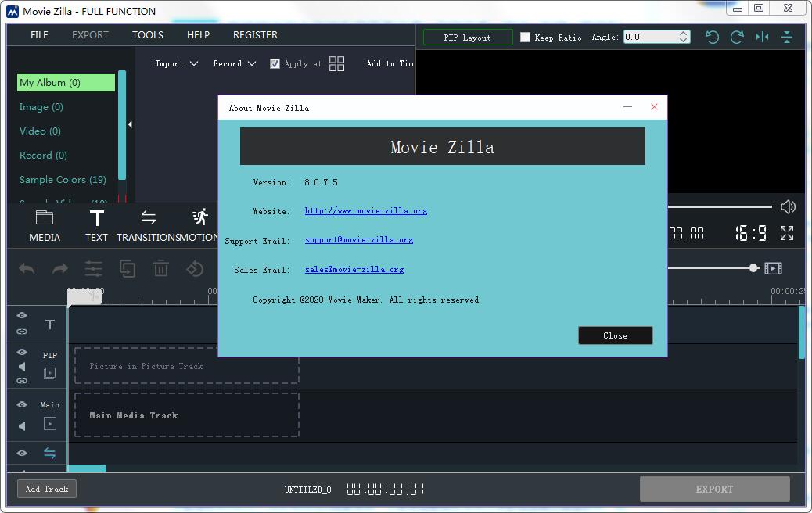This screenshot has width=812, height=513.
Task: Click the text track T icon
Action: click(x=50, y=325)
